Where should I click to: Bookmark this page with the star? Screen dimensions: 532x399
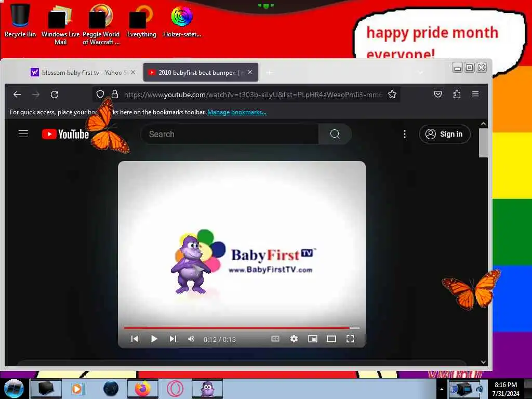[392, 94]
